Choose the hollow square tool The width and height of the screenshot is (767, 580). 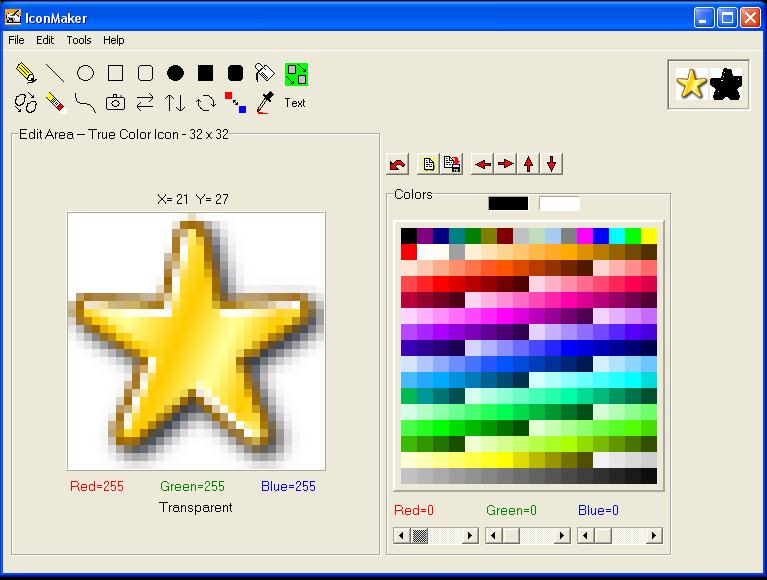click(115, 73)
